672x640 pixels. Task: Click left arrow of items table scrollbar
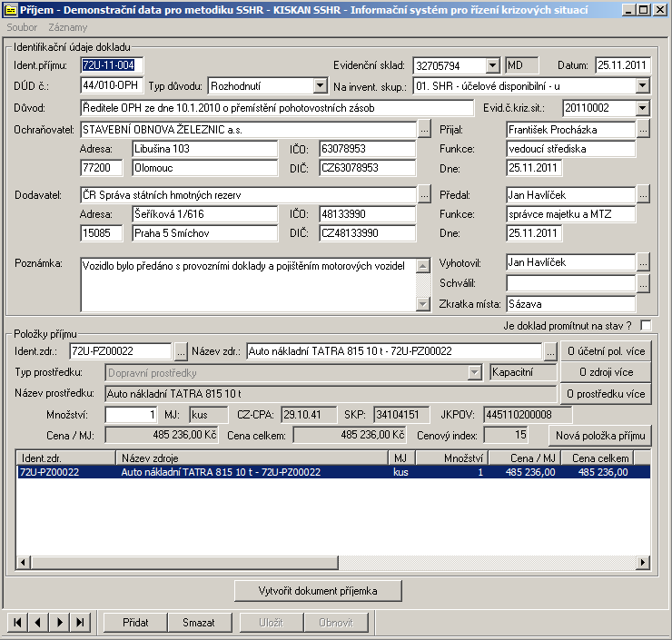pos(23,562)
